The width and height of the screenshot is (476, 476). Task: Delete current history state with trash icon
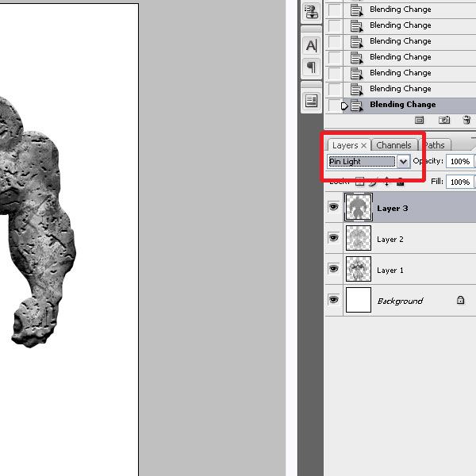coord(466,120)
